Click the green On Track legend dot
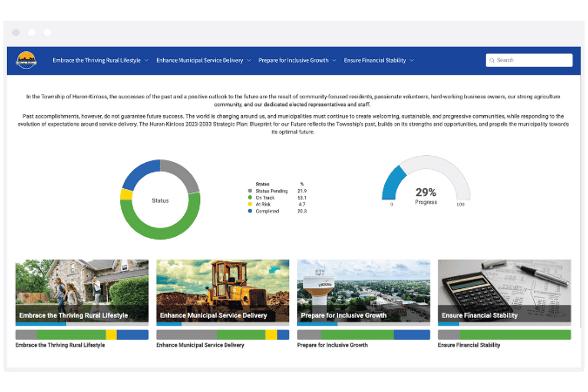588x392 pixels. coord(250,198)
